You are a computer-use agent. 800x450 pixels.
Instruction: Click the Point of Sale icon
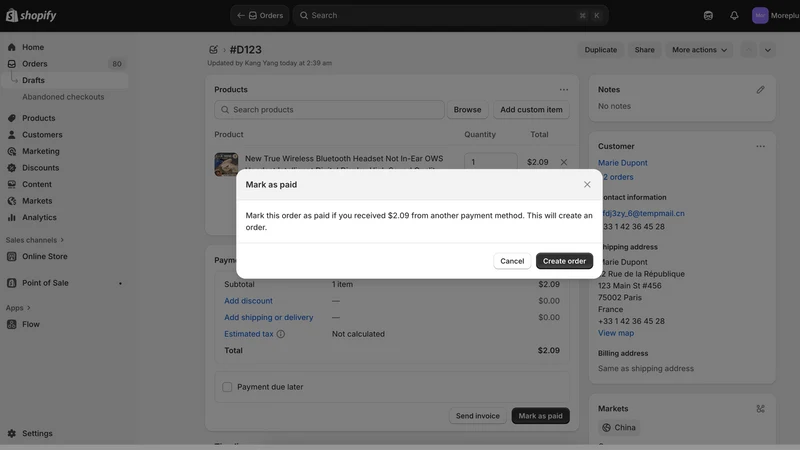point(12,283)
